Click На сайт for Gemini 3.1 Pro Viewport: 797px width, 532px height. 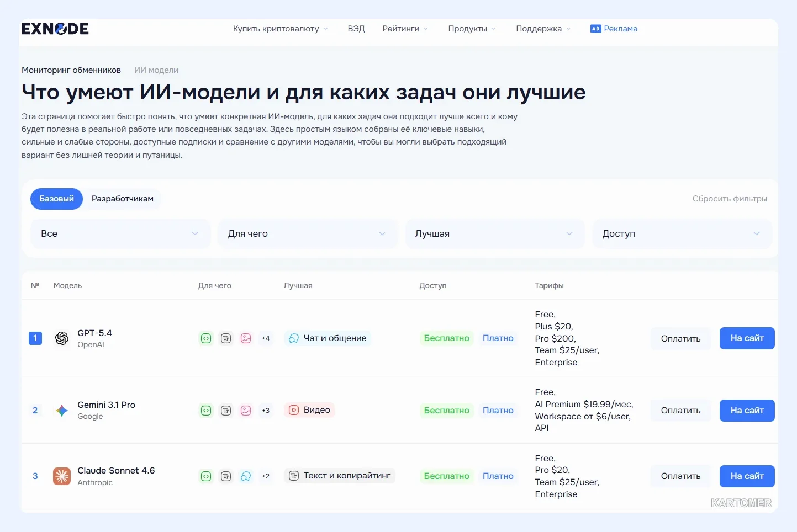pos(747,410)
